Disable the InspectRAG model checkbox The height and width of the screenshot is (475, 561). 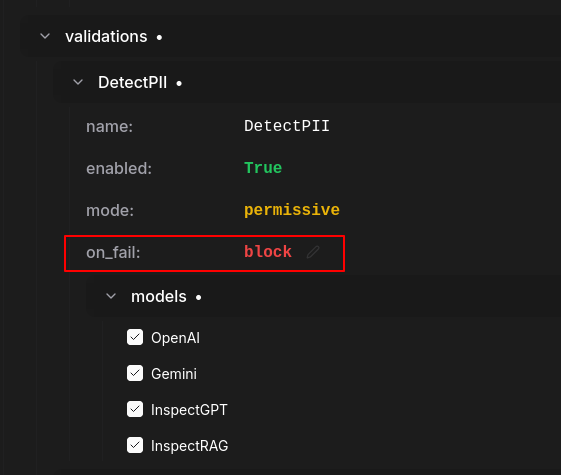click(135, 445)
